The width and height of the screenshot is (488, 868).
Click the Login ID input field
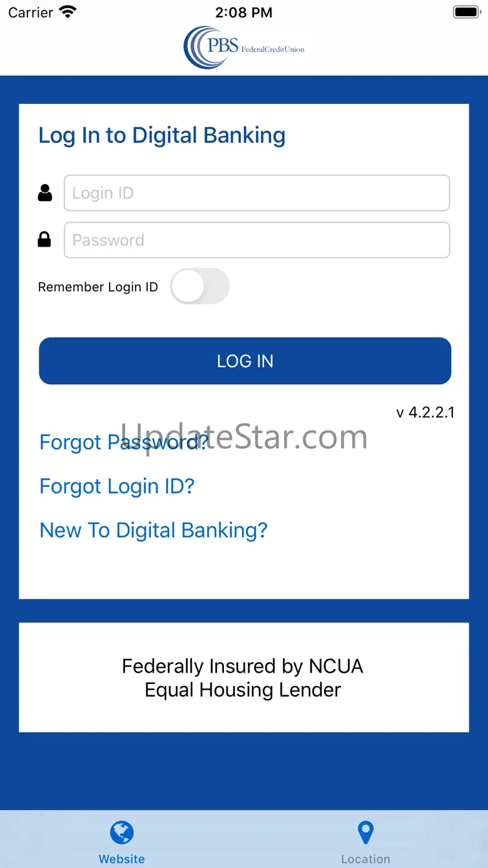click(x=257, y=193)
